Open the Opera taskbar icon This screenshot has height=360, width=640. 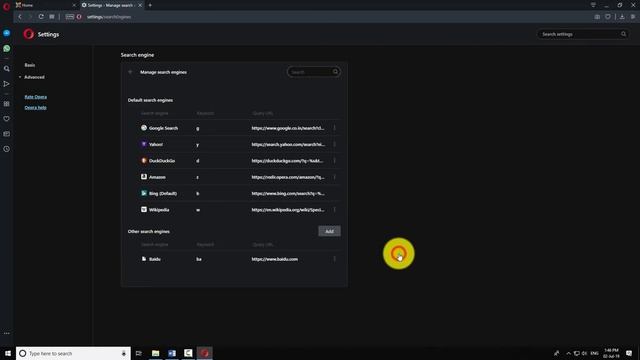pos(204,353)
